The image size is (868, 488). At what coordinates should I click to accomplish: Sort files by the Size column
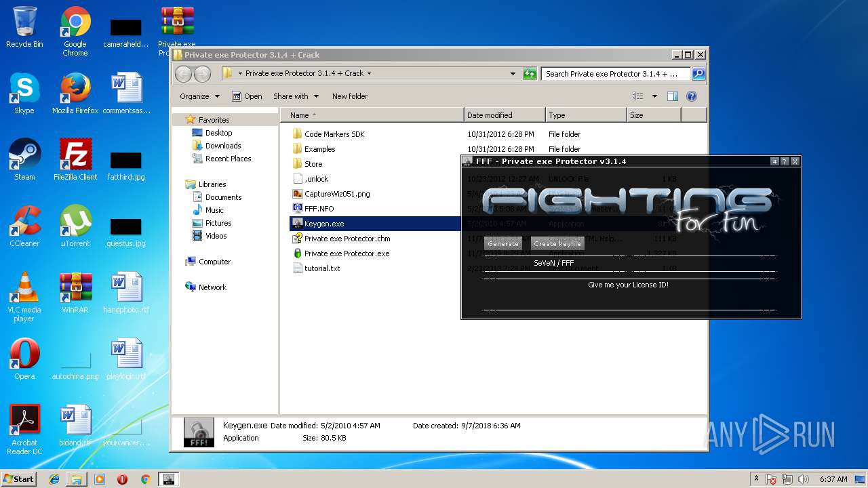pyautogui.click(x=654, y=115)
